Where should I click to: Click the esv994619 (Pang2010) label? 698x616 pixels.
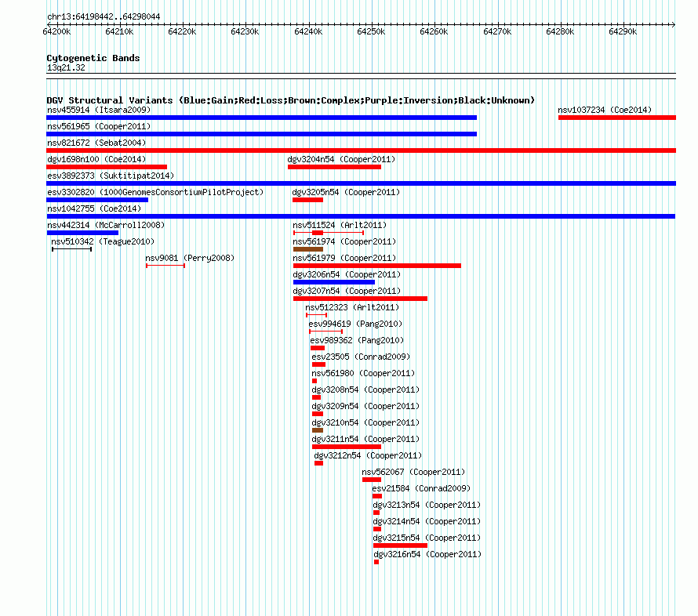[x=355, y=324]
